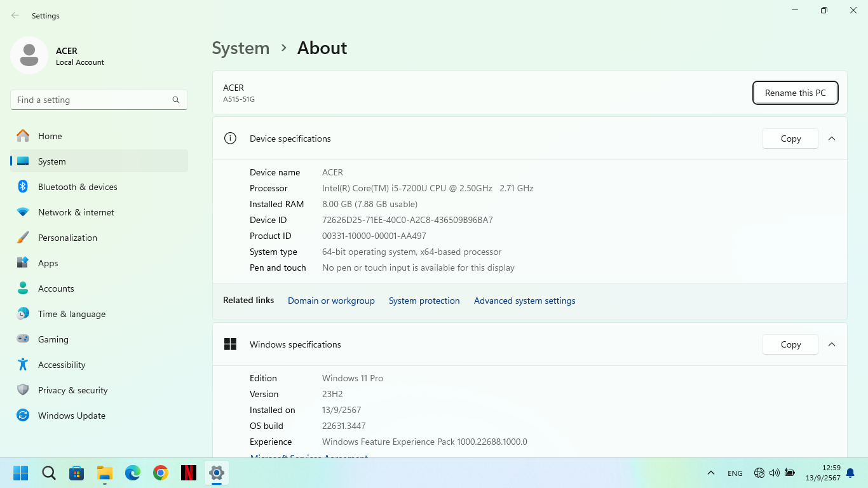This screenshot has width=868, height=488.
Task: Click the volume speaker tray icon
Action: coord(775,473)
